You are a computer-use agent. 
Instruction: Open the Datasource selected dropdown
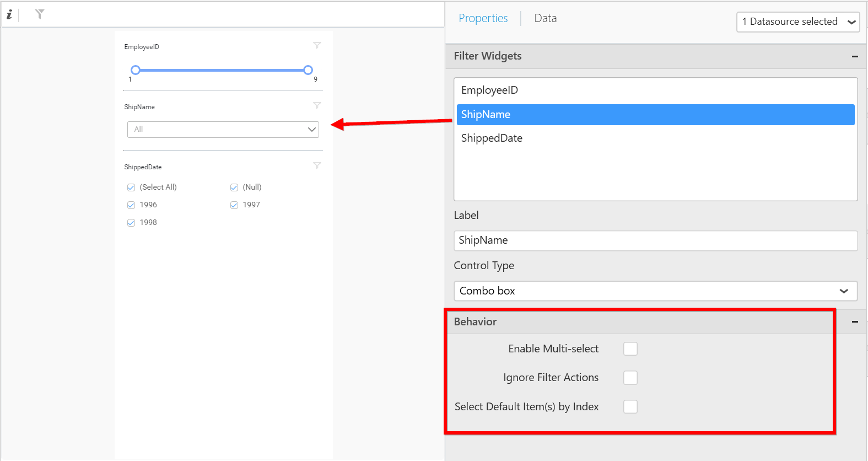(797, 22)
